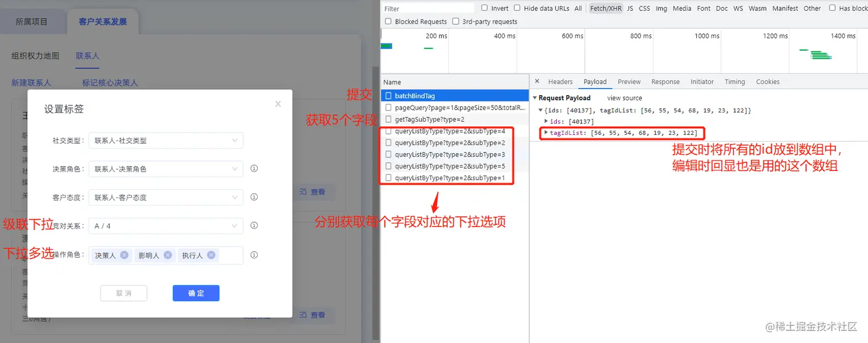This screenshot has height=343, width=868.
Task: Filter network by Other
Action: coord(812,8)
